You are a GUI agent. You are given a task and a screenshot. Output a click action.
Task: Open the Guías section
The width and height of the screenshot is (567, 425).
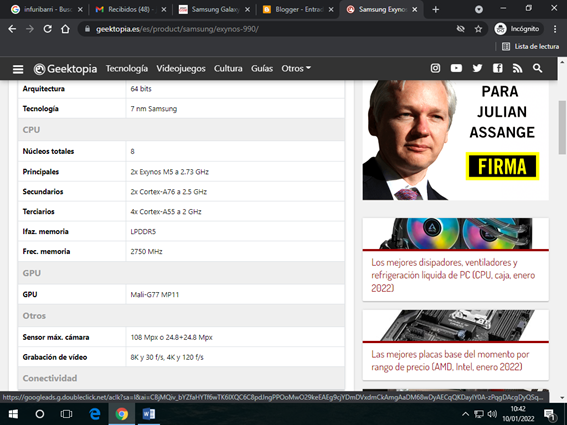pyautogui.click(x=262, y=68)
